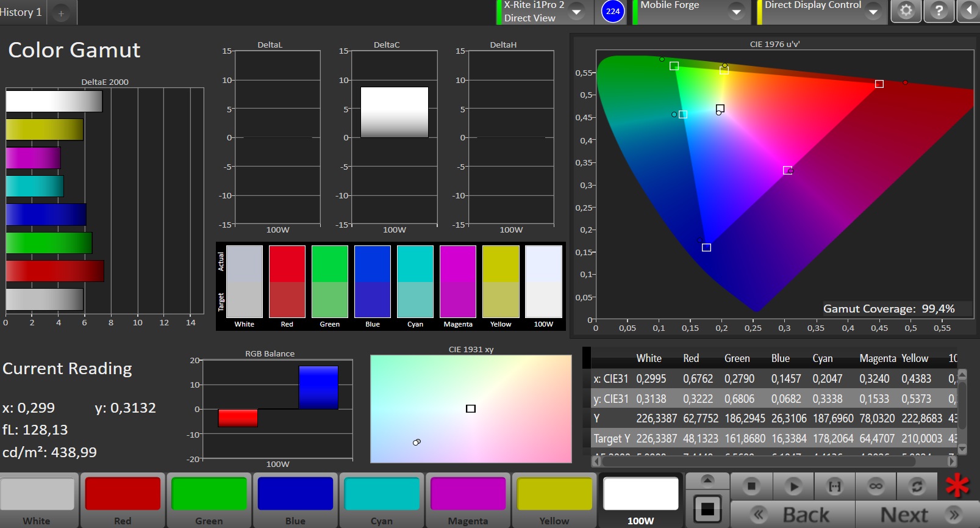
Task: Click the data table horizontal scrollbar thumb
Action: [758, 461]
